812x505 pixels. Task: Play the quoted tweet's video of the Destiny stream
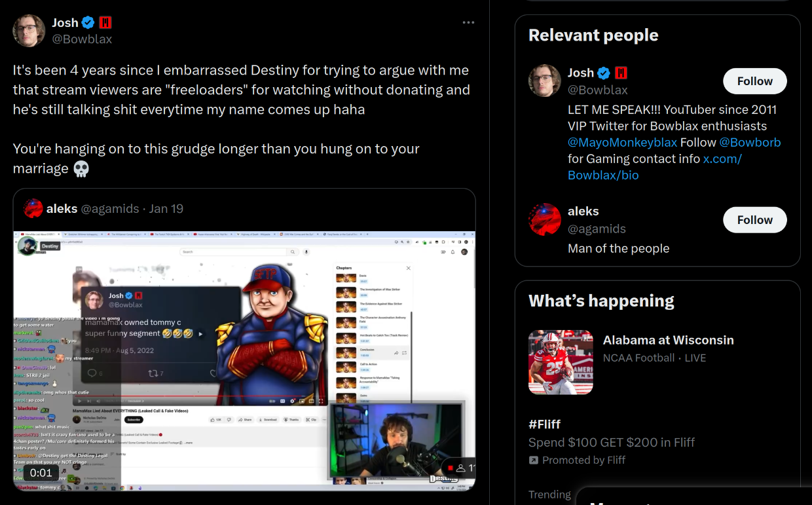pos(244,361)
